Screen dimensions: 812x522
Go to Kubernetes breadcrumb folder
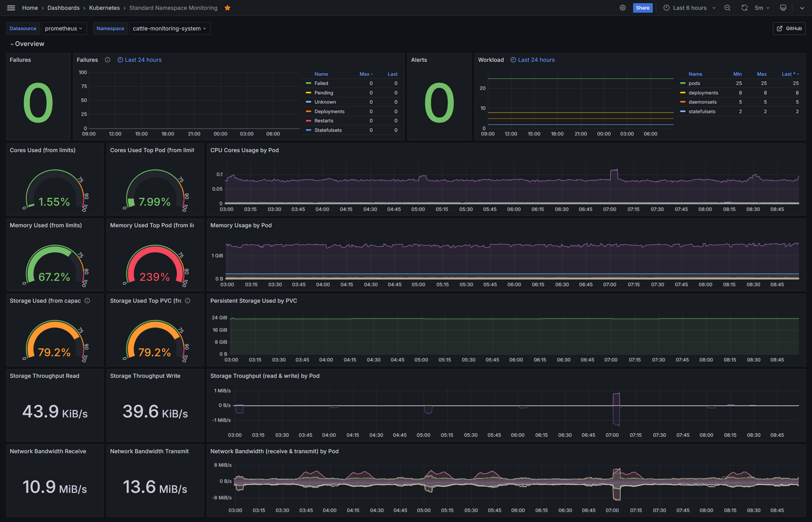[x=104, y=8]
